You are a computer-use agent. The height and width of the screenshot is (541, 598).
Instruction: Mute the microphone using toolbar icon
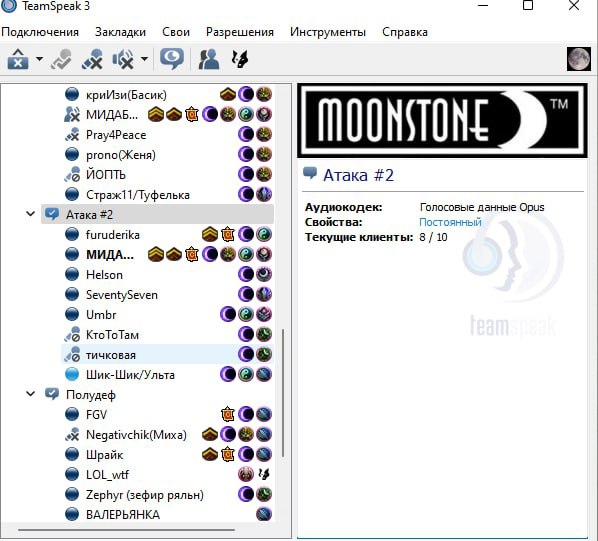[92, 59]
